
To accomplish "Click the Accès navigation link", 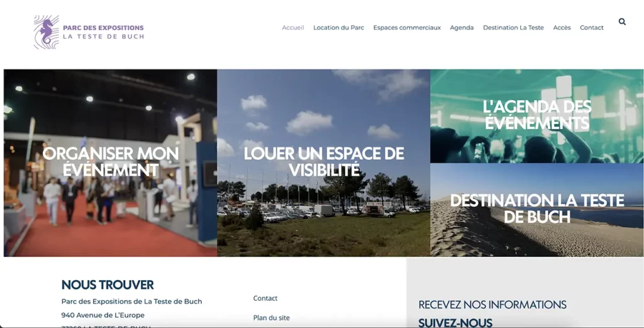I will point(562,28).
